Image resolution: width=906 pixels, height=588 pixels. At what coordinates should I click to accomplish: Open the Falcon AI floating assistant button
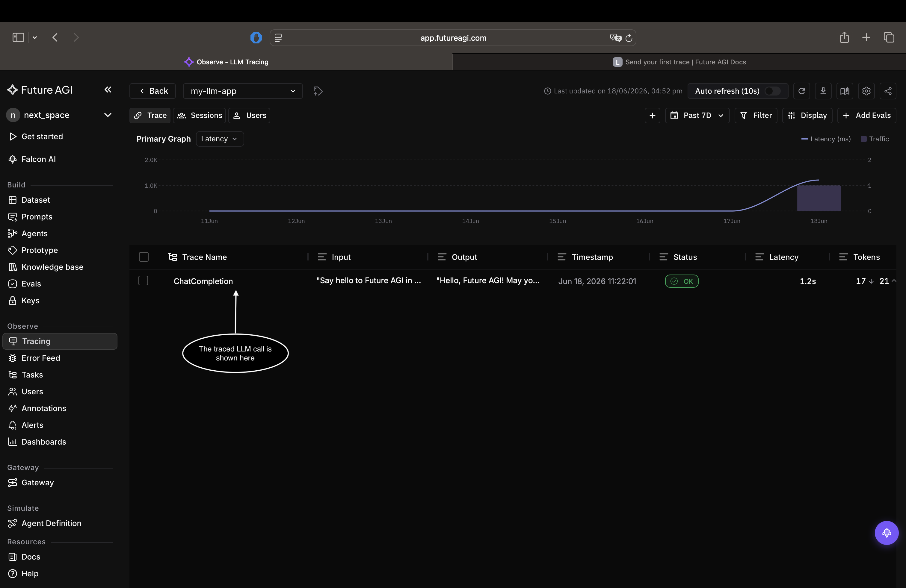(x=887, y=533)
